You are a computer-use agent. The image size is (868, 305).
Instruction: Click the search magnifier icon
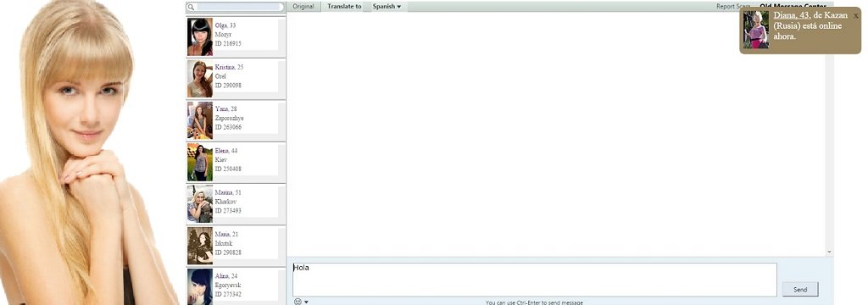pyautogui.click(x=191, y=7)
